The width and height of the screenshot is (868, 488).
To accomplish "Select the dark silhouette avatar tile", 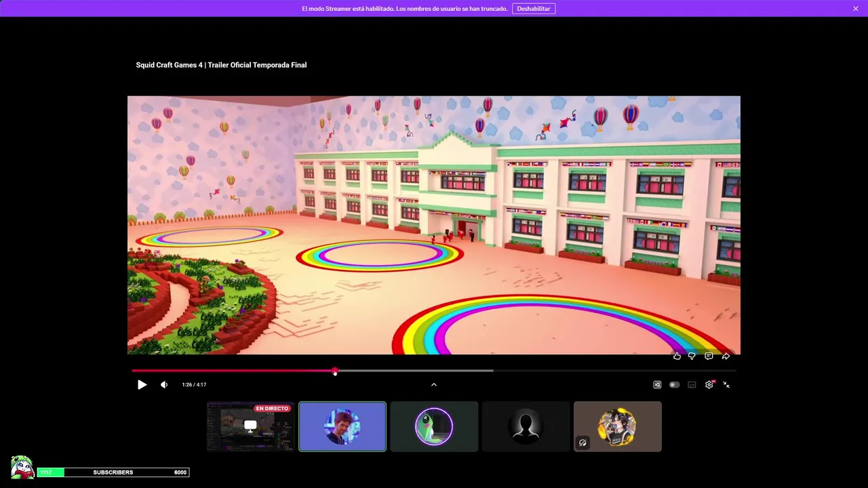I will (526, 426).
